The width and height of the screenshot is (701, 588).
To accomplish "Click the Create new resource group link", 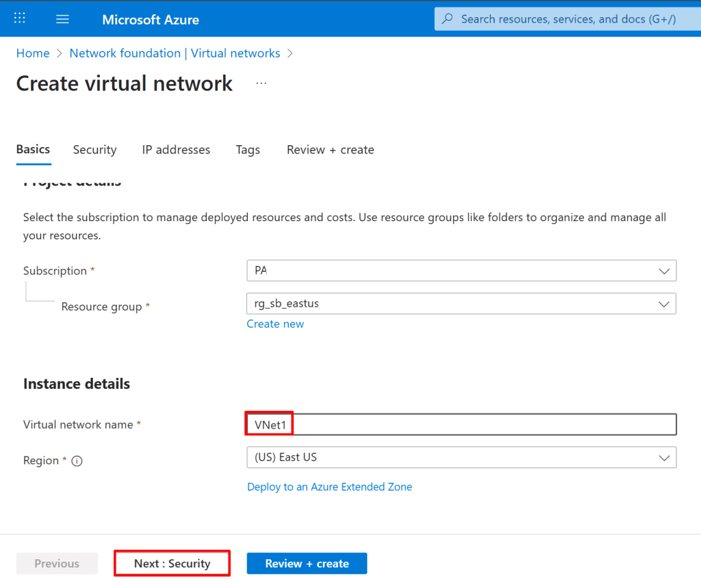I will click(x=275, y=324).
